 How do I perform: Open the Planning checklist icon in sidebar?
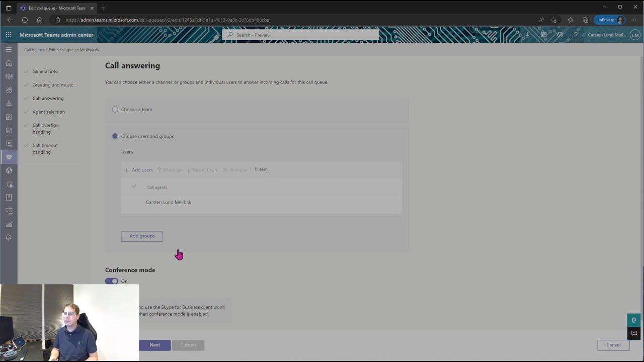tap(9, 211)
